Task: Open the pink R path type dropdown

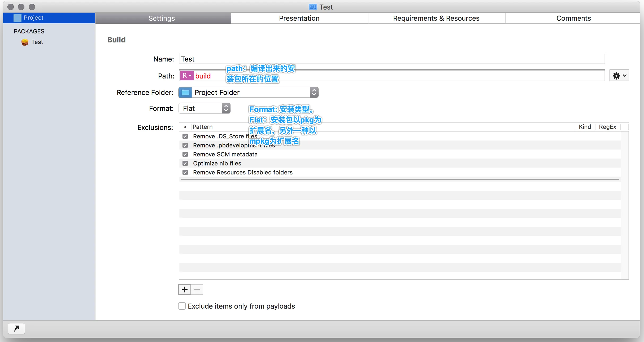Action: pyautogui.click(x=187, y=76)
